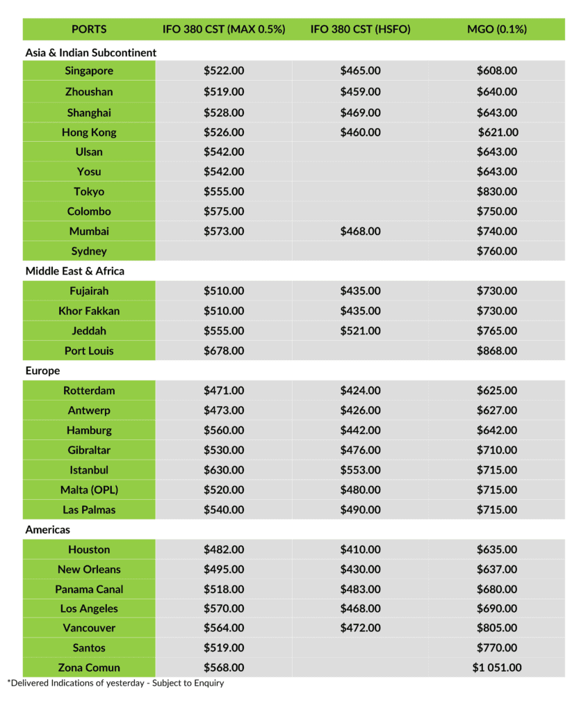Click the Singapore port cell

tap(89, 70)
